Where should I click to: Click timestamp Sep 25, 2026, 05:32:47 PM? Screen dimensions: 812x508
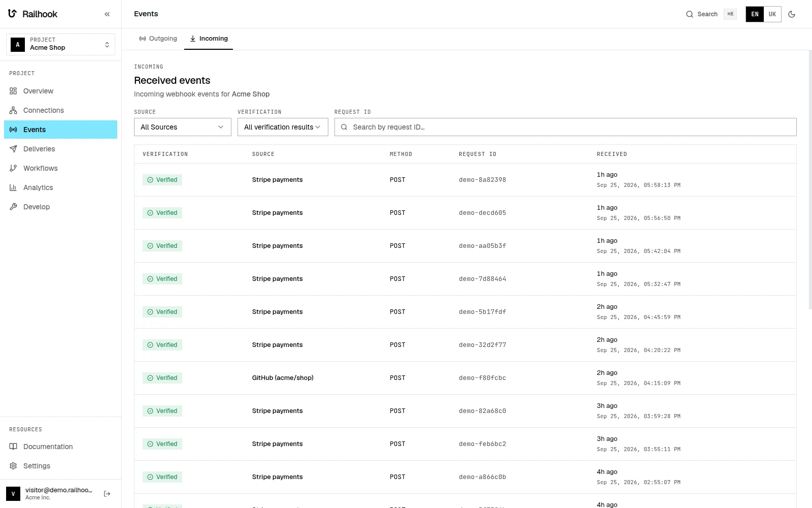pyautogui.click(x=638, y=284)
